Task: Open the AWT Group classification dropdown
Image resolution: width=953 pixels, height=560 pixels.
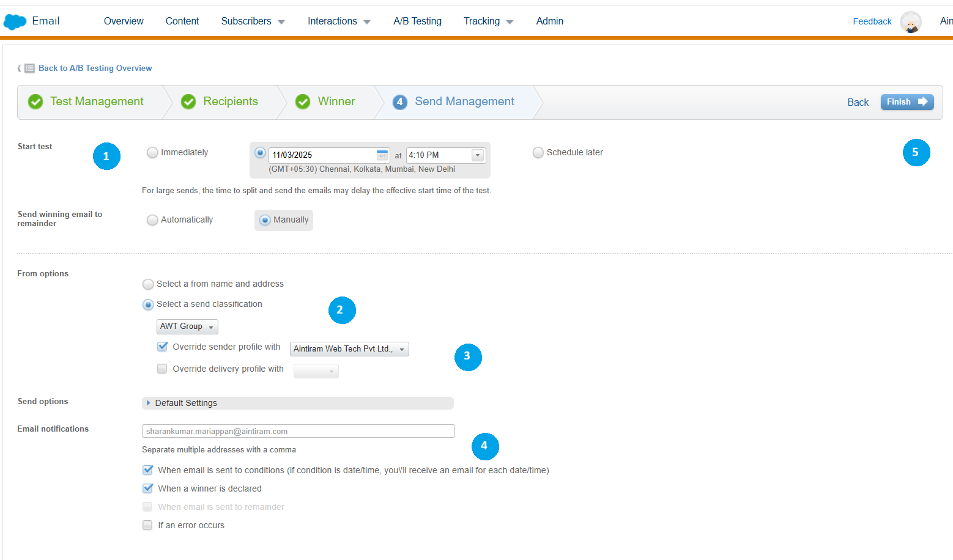Action: pos(187,326)
